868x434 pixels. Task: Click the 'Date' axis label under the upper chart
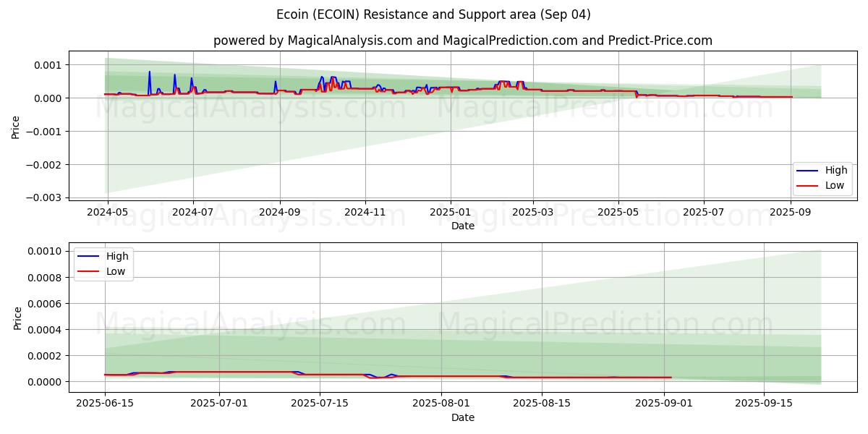pyautogui.click(x=463, y=226)
